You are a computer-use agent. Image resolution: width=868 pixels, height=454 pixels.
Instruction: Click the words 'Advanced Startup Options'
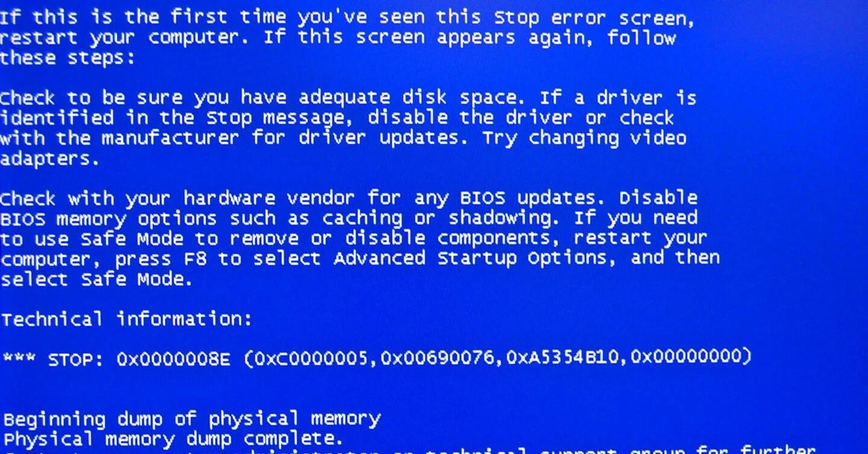click(476, 259)
